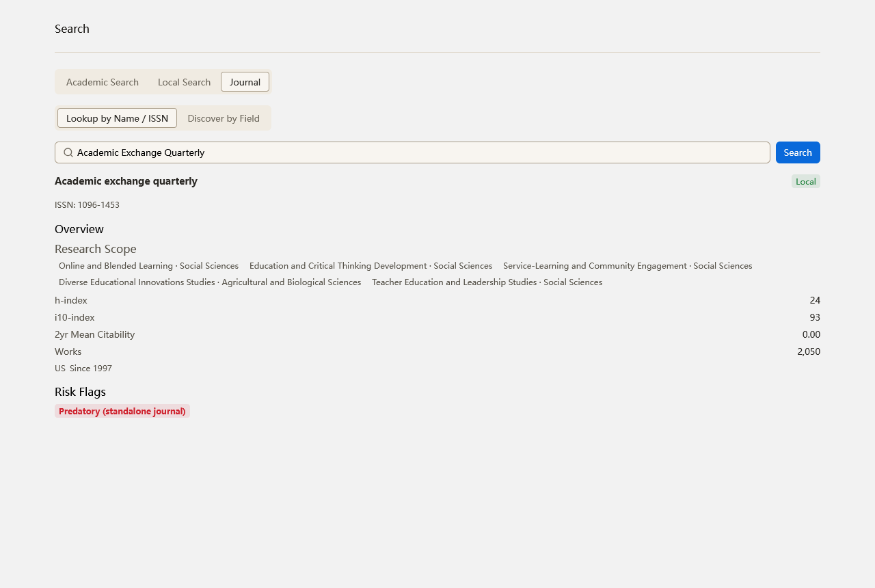Click the magnifier icon in search field
The image size is (875, 588).
tap(68, 152)
